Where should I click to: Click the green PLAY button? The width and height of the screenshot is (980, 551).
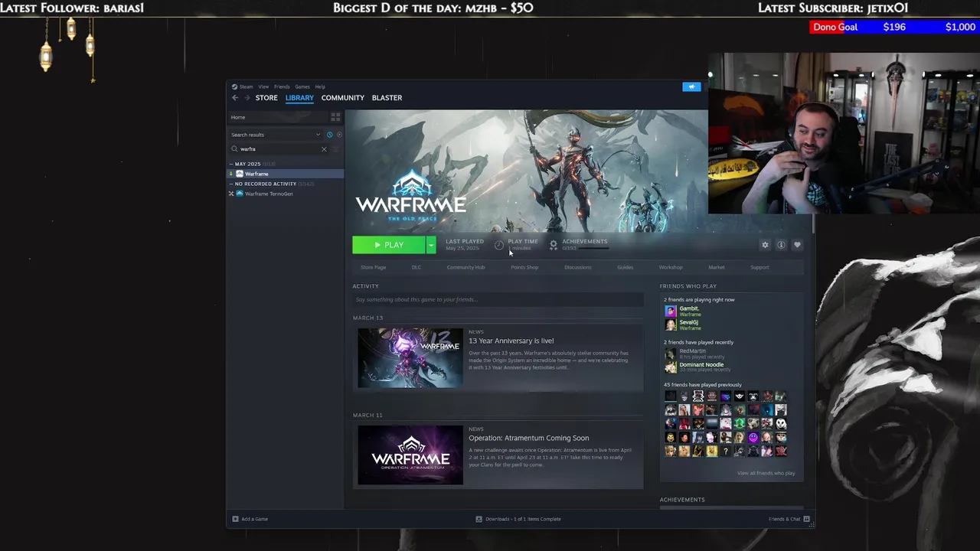tap(389, 245)
